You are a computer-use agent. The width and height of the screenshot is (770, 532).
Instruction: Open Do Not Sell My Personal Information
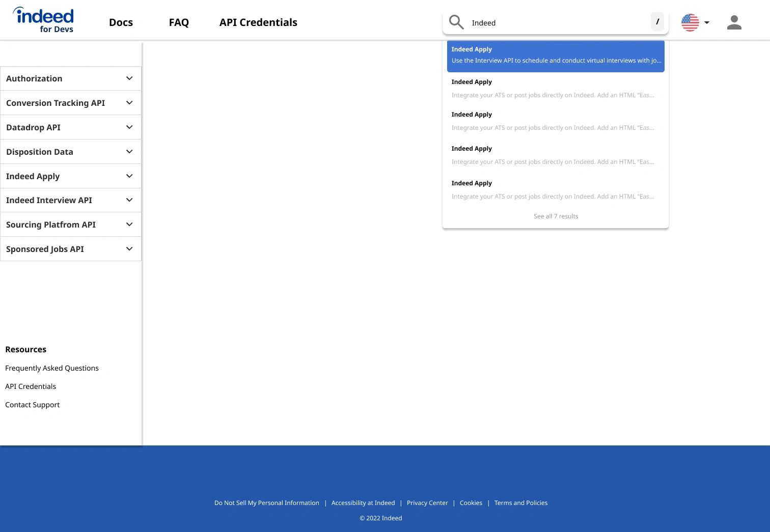(x=267, y=503)
